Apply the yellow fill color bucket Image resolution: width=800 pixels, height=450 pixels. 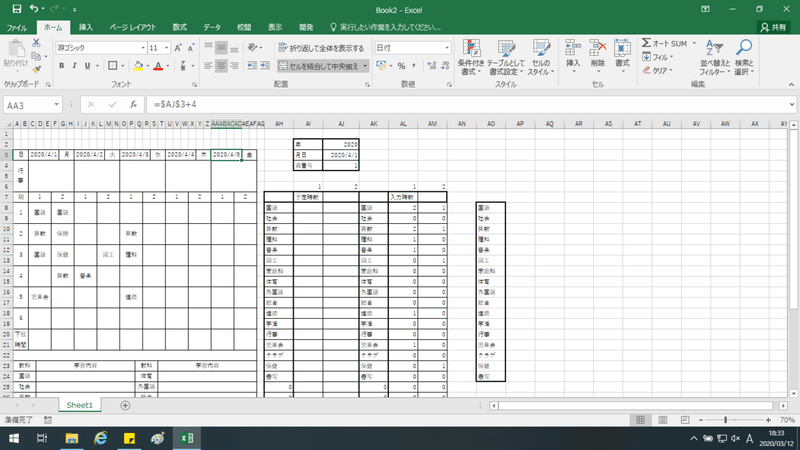point(138,66)
